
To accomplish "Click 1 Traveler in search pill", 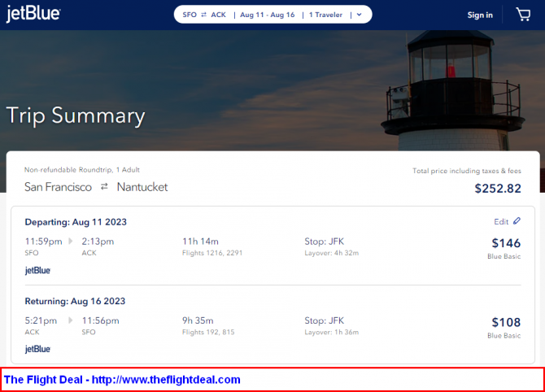I will (325, 15).
